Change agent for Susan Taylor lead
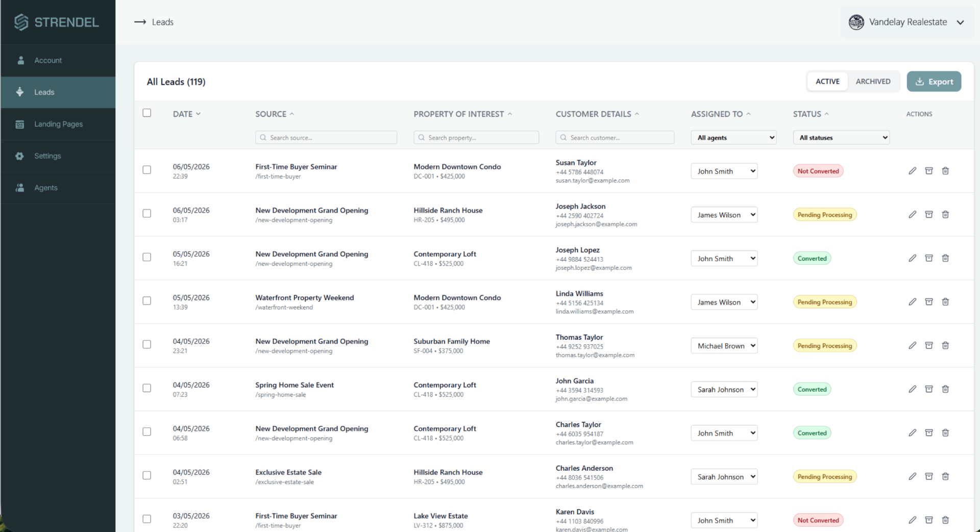980x532 pixels. tap(724, 171)
